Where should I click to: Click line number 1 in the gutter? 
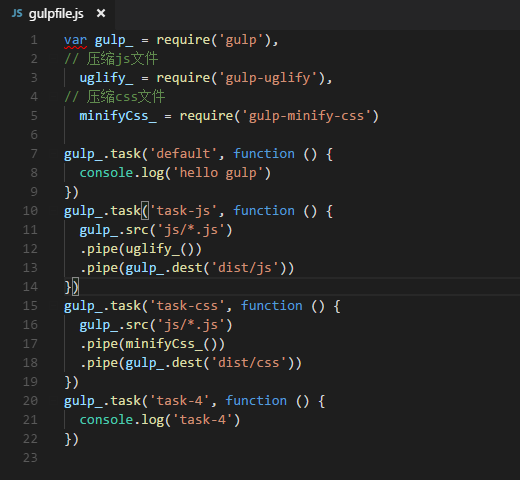coord(34,40)
